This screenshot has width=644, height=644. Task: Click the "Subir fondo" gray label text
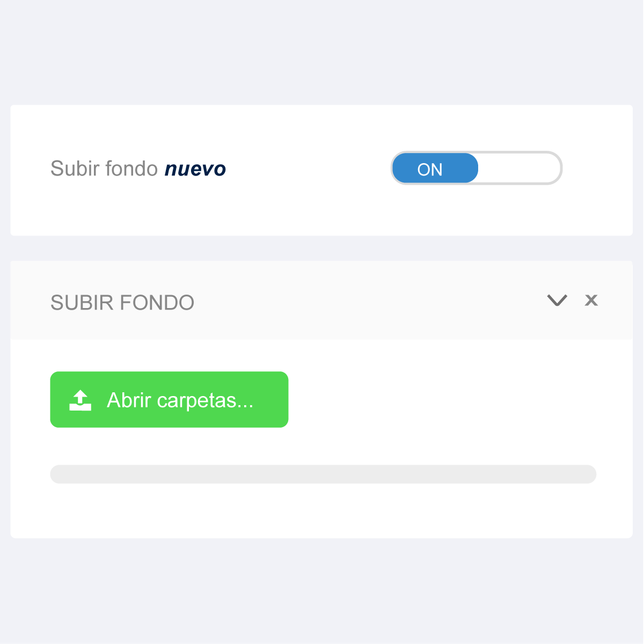[x=104, y=169]
